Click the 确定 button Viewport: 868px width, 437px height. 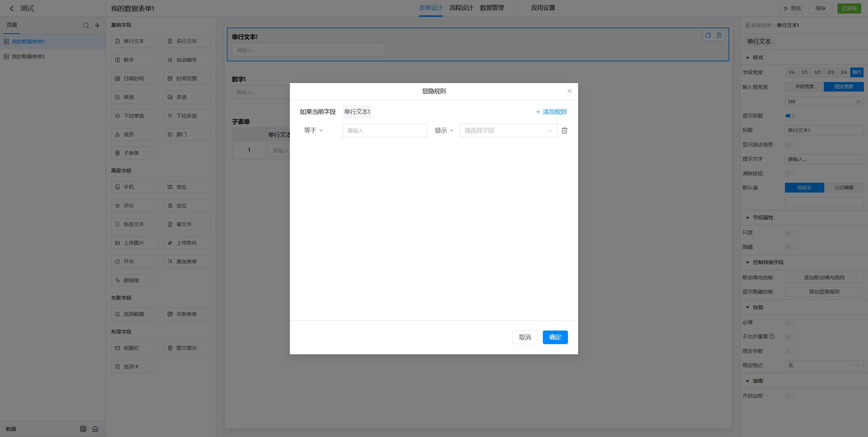(555, 337)
